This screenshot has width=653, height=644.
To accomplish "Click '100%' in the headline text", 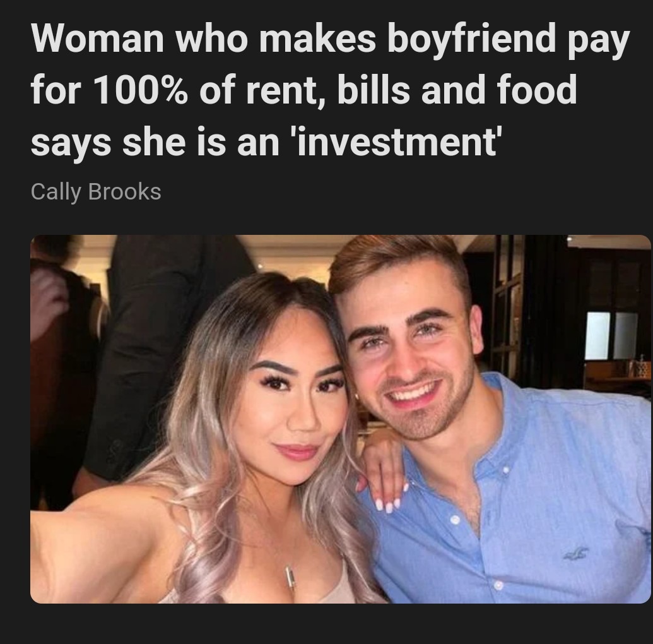I will (140, 90).
